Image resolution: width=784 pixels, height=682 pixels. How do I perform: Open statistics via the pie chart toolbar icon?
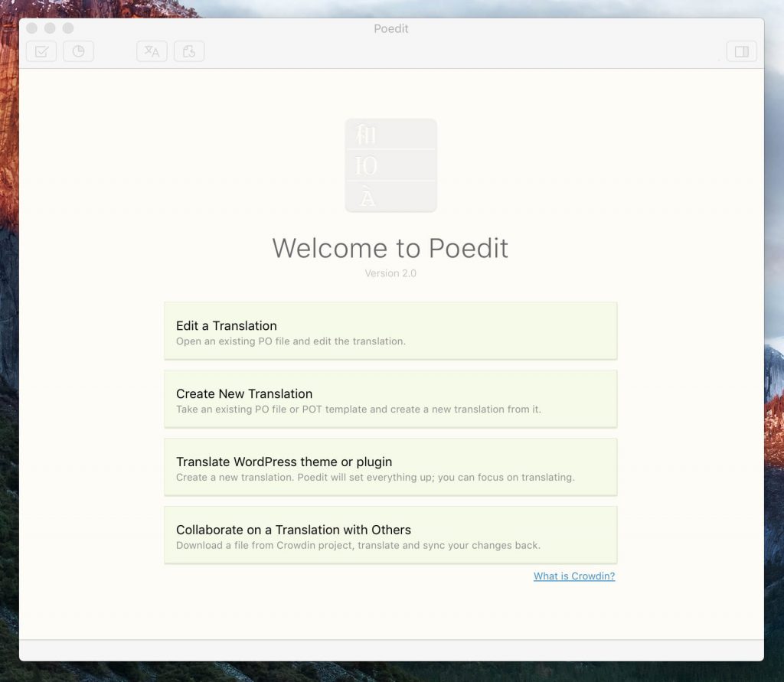click(78, 51)
